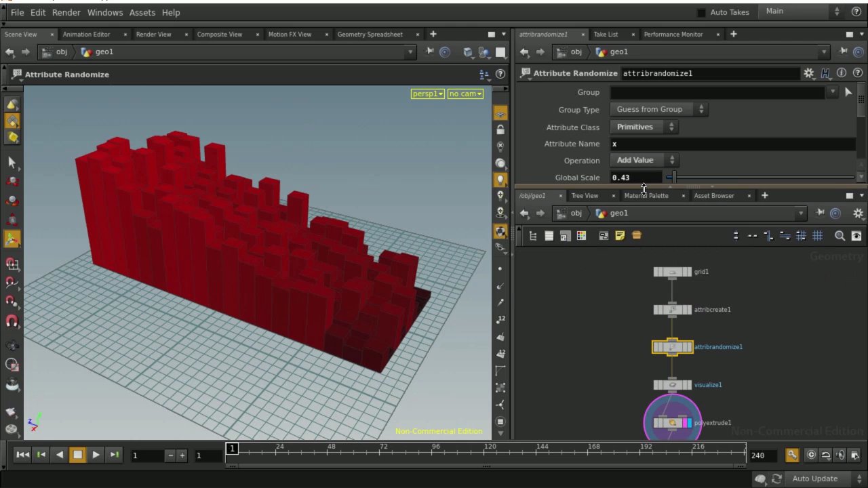Open the network editor display options eye icon

tap(856, 235)
